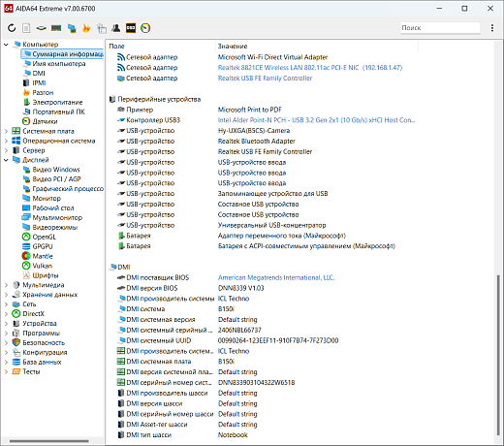Screen dimensions: 504x446
Task: Click the Значение column header
Action: pyautogui.click(x=233, y=47)
